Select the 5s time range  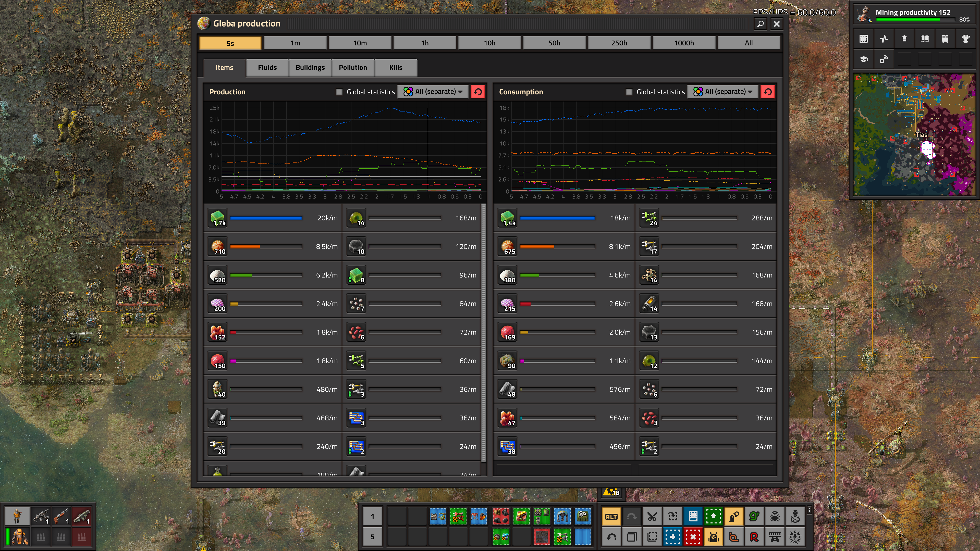(x=230, y=43)
